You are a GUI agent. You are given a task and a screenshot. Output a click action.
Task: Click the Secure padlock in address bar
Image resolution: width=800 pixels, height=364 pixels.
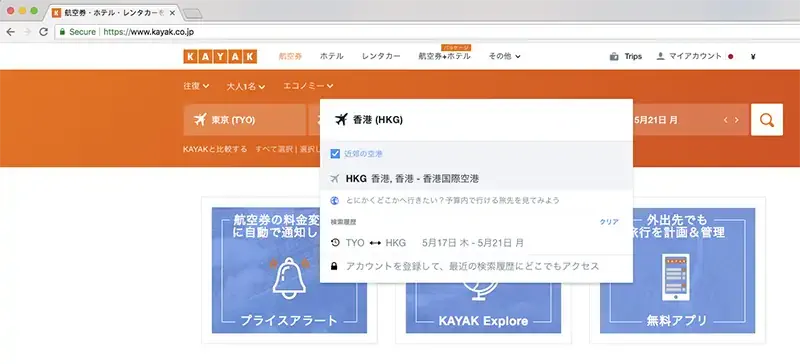click(62, 32)
